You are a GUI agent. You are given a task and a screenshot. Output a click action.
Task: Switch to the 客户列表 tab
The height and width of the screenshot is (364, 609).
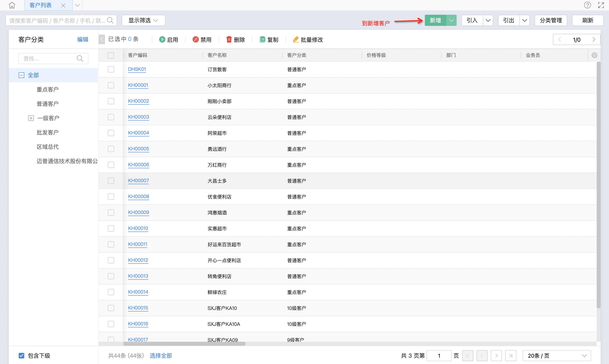[x=40, y=5]
